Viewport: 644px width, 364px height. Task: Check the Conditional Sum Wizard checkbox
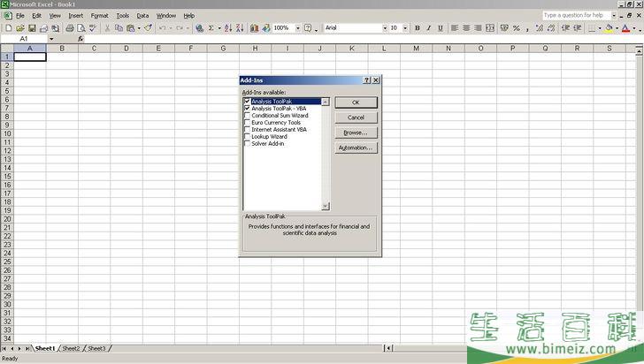(x=247, y=116)
